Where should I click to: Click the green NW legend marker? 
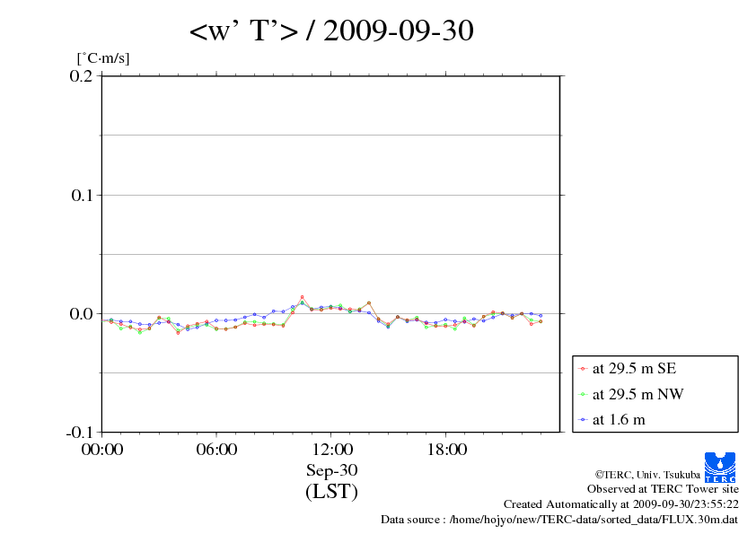click(x=583, y=395)
